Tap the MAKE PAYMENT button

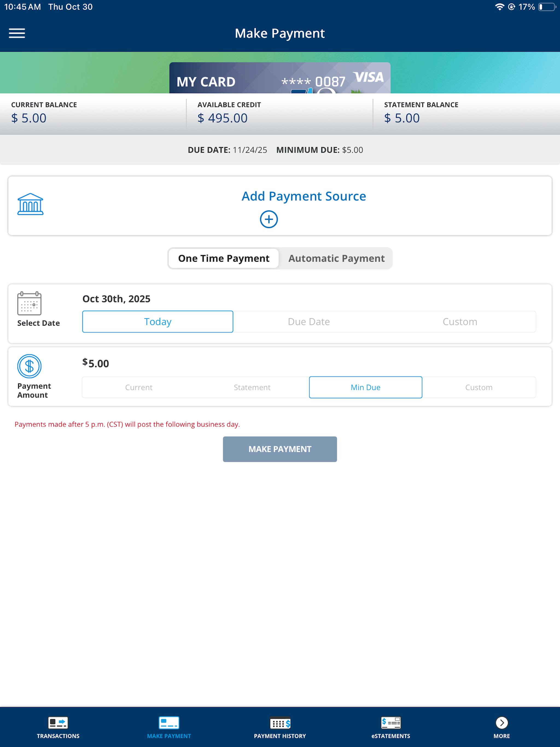point(280,449)
